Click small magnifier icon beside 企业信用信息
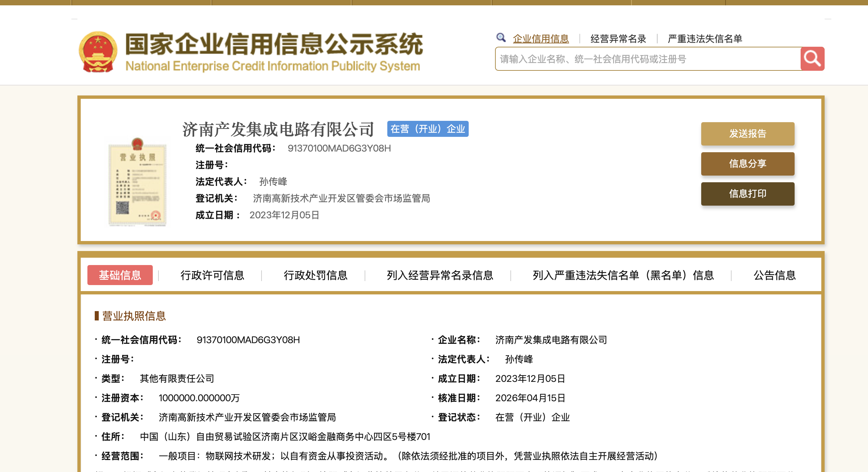This screenshot has height=472, width=868. click(501, 37)
